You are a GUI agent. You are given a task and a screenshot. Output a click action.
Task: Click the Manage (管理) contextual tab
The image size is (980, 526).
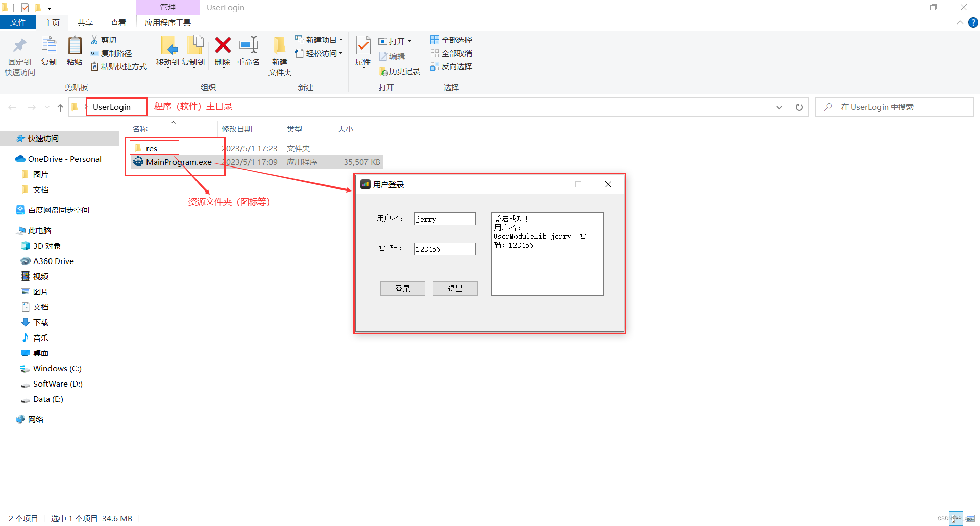(x=168, y=7)
